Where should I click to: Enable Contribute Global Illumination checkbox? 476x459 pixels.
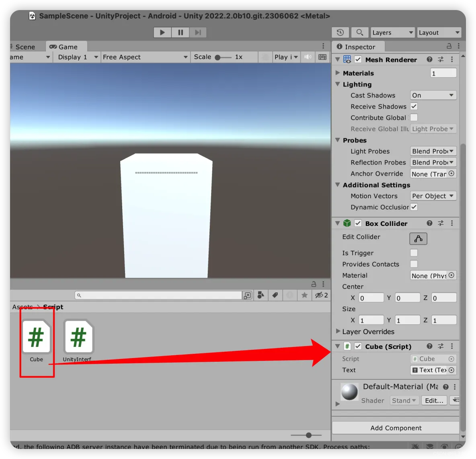pyautogui.click(x=414, y=118)
